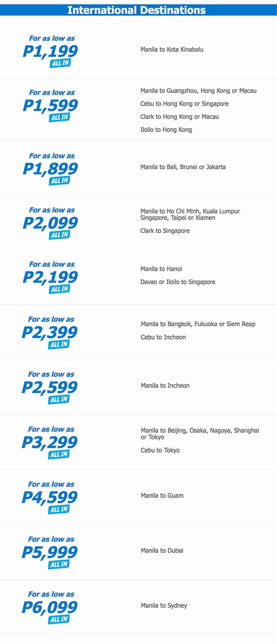Click the ALL IN badge under P6,099
The image size is (277, 644).
tap(59, 619)
